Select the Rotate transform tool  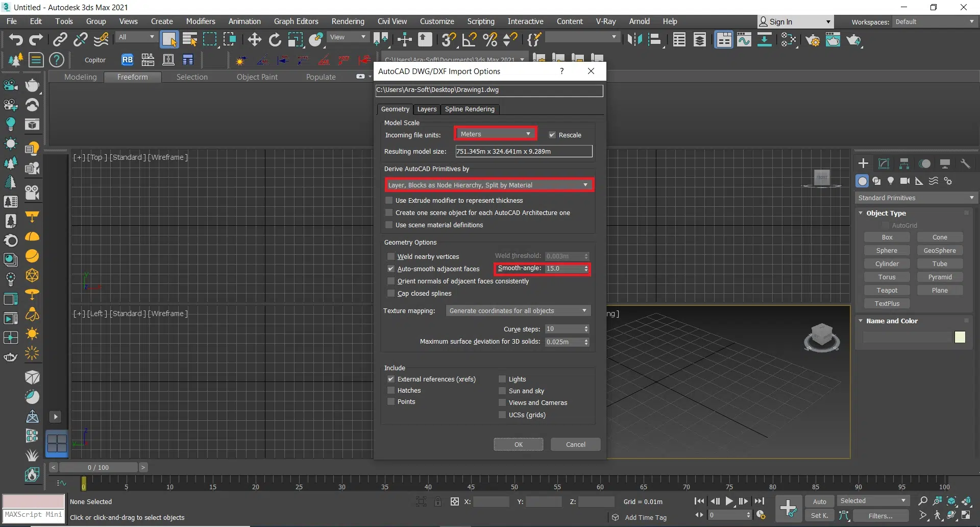pyautogui.click(x=275, y=39)
